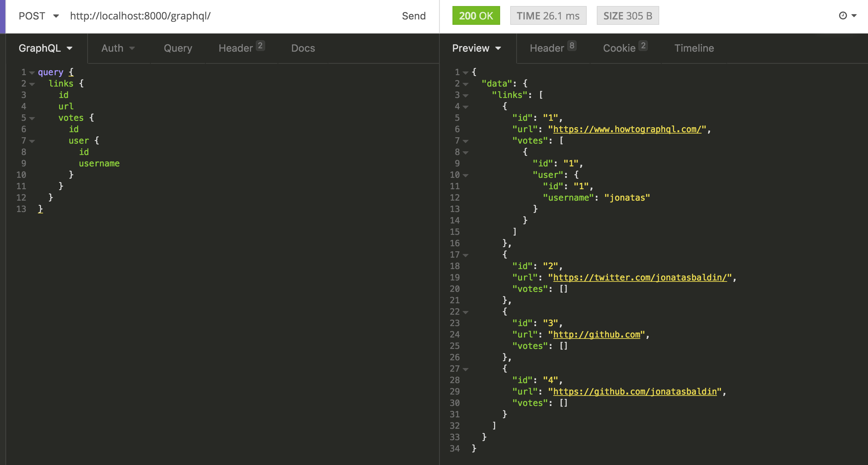
Task: Collapse the "links" array in response
Action: [x=465, y=96]
